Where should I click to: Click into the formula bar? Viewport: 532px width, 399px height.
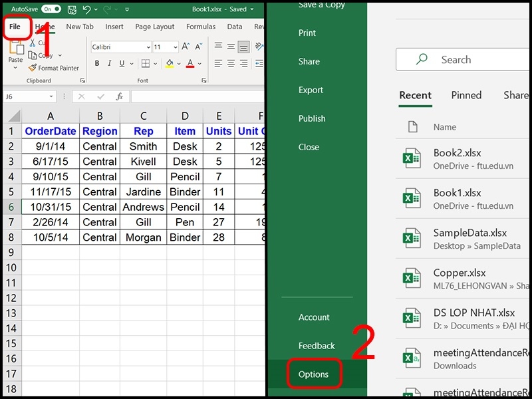198,96
